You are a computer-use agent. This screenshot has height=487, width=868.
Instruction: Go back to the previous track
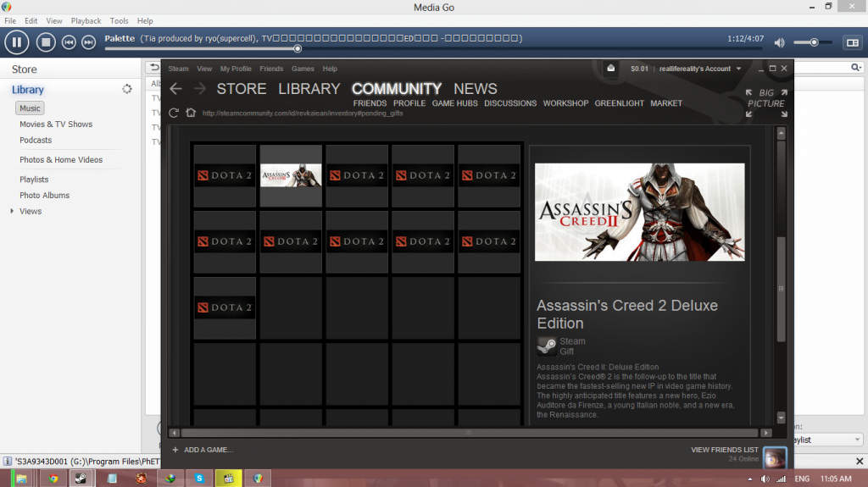click(69, 42)
